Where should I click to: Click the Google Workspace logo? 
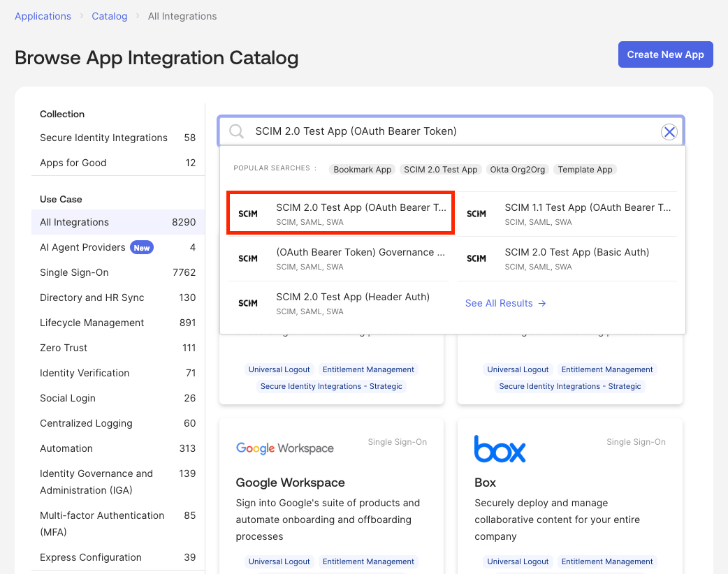point(284,448)
